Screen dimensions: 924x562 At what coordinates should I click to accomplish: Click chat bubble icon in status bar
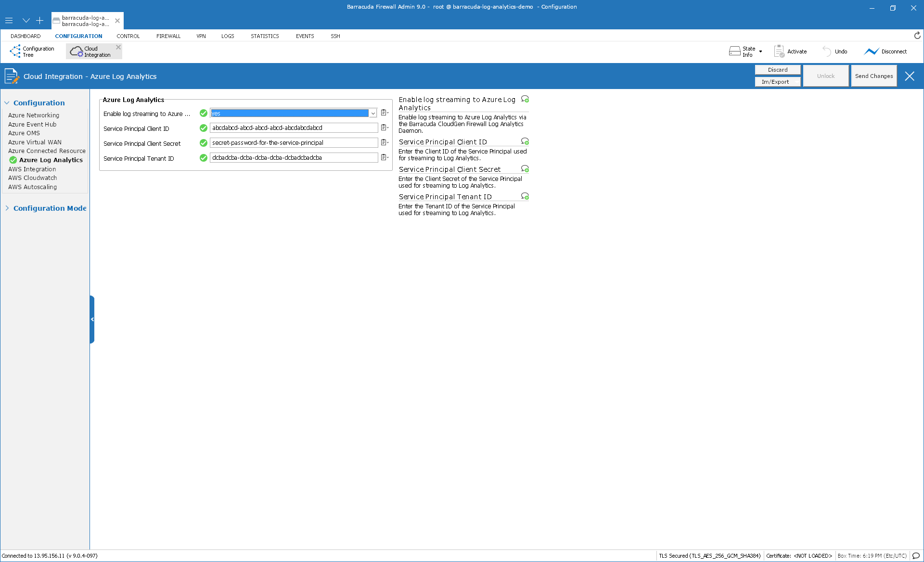pyautogui.click(x=916, y=556)
